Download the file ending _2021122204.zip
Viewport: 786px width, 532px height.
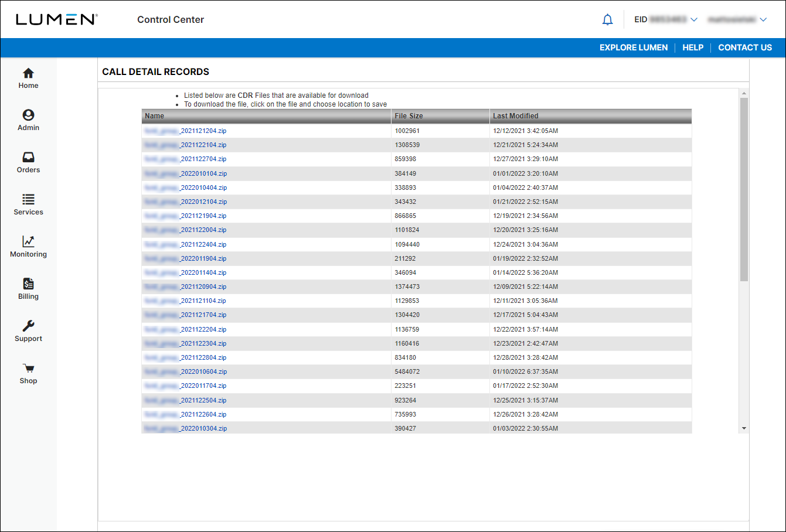(185, 329)
